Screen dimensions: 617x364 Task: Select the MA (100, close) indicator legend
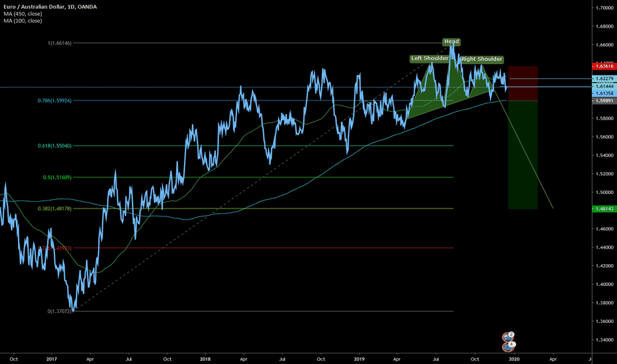[23, 21]
